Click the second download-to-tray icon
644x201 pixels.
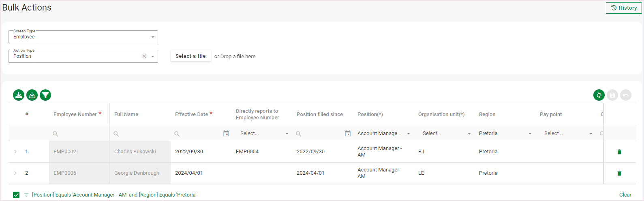(32, 95)
